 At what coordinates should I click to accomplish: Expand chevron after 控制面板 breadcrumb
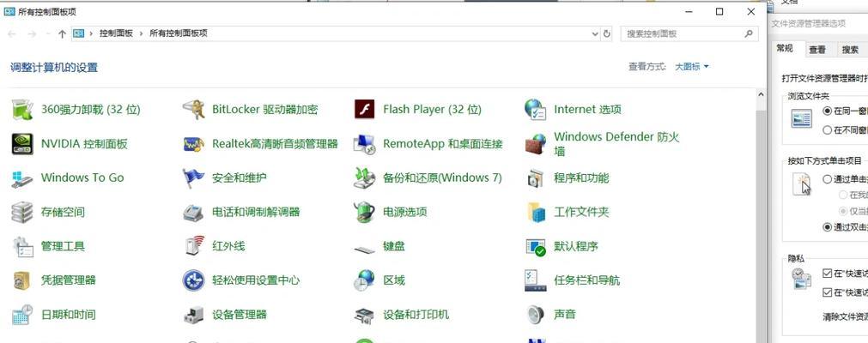coord(141,33)
